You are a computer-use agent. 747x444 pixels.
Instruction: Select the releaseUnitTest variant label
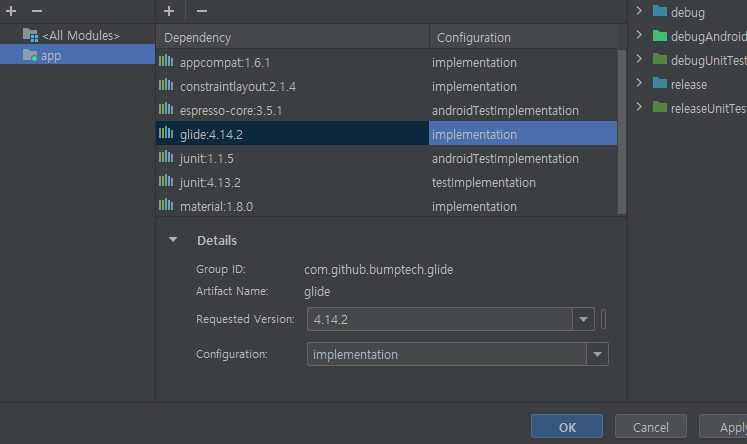point(709,108)
